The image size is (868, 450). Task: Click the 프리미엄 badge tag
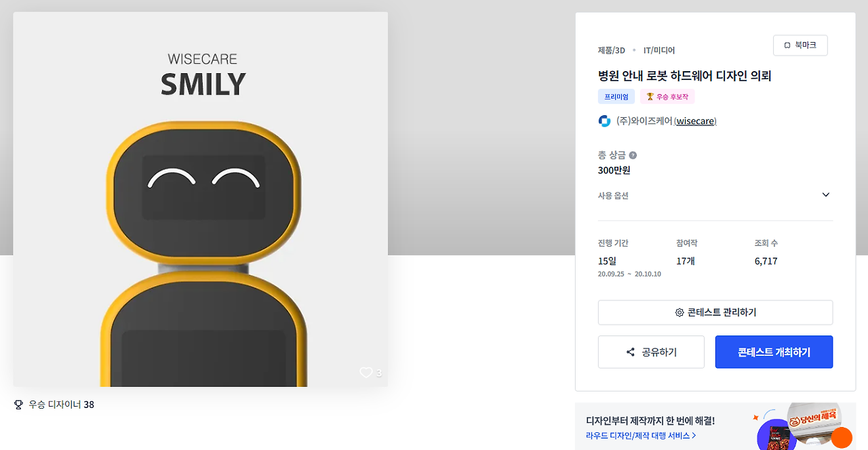click(x=616, y=97)
